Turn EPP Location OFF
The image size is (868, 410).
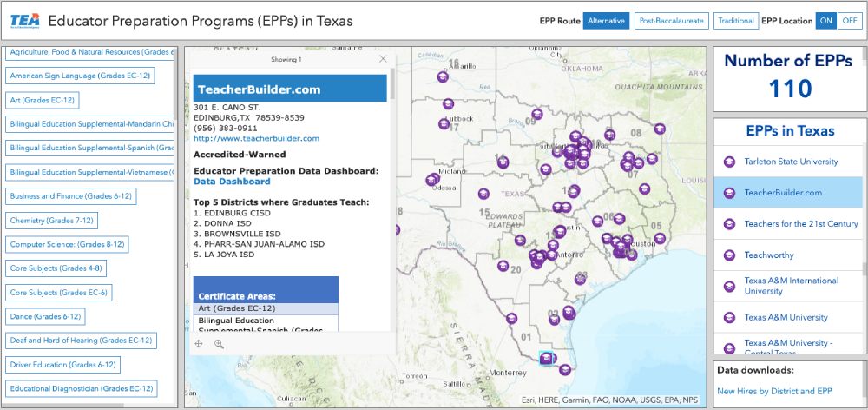[849, 21]
